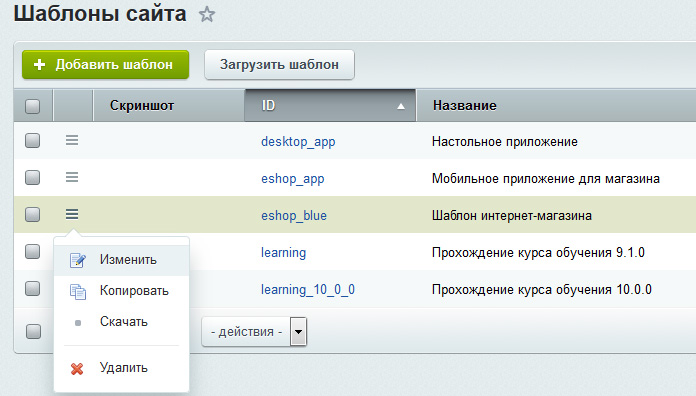Click the действия dropdown arrow button
The height and width of the screenshot is (396, 696).
pos(298,332)
